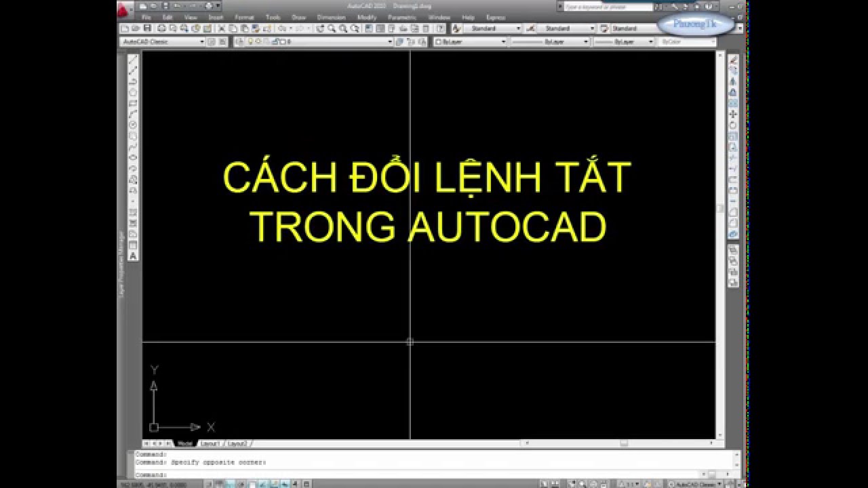Click the New drawing icon in Standard toolbar

pyautogui.click(x=125, y=28)
